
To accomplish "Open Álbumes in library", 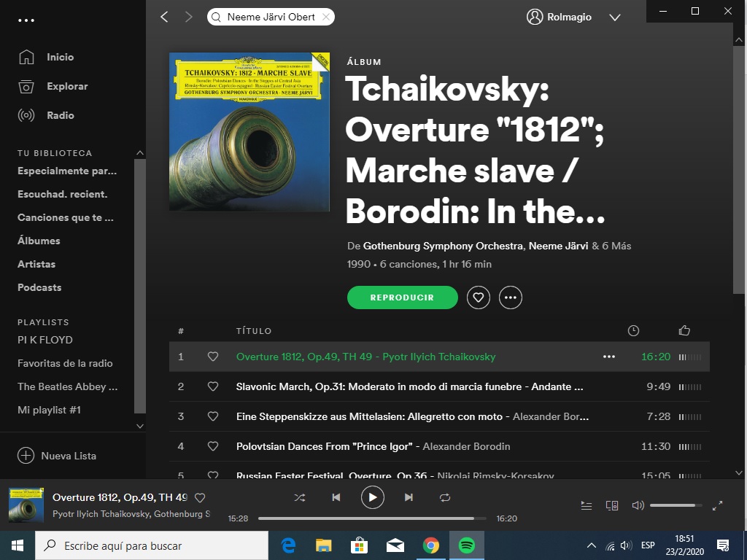I will pos(39,241).
